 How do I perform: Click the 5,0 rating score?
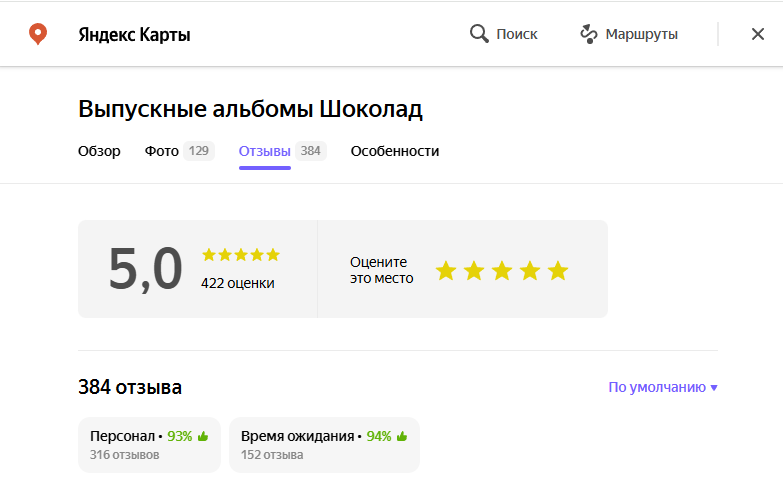[x=146, y=269]
